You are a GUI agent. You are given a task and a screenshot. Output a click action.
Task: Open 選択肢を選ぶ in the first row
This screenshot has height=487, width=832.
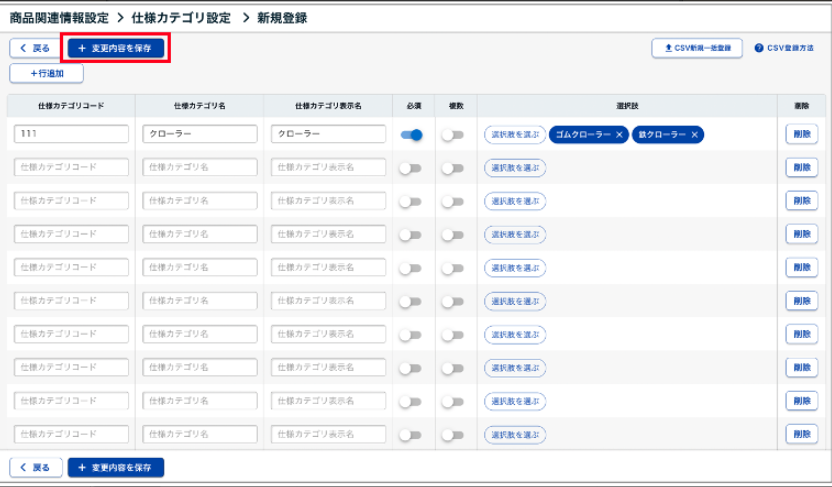tap(514, 135)
